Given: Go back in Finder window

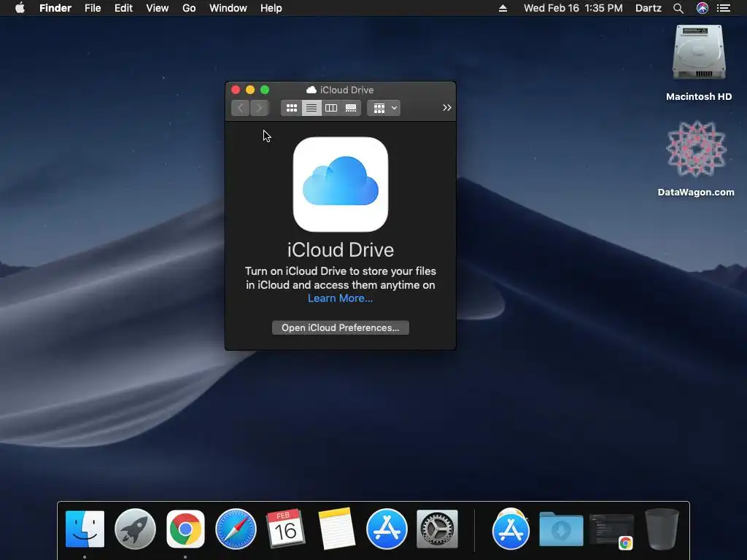Looking at the screenshot, I should pyautogui.click(x=241, y=108).
